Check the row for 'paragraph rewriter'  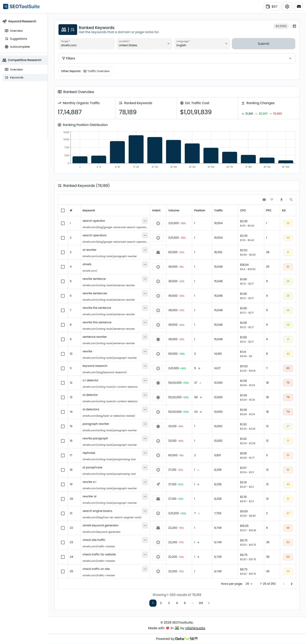pos(63,426)
